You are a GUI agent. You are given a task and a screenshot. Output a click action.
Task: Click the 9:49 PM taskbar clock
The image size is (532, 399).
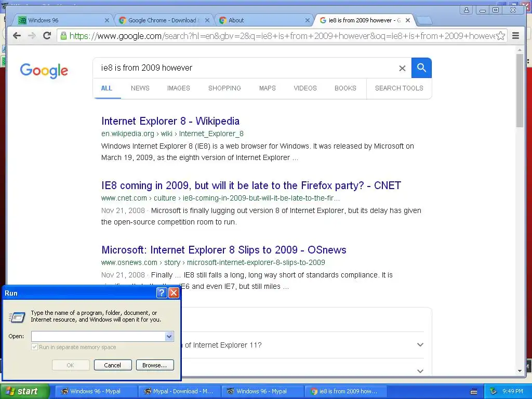(x=513, y=392)
